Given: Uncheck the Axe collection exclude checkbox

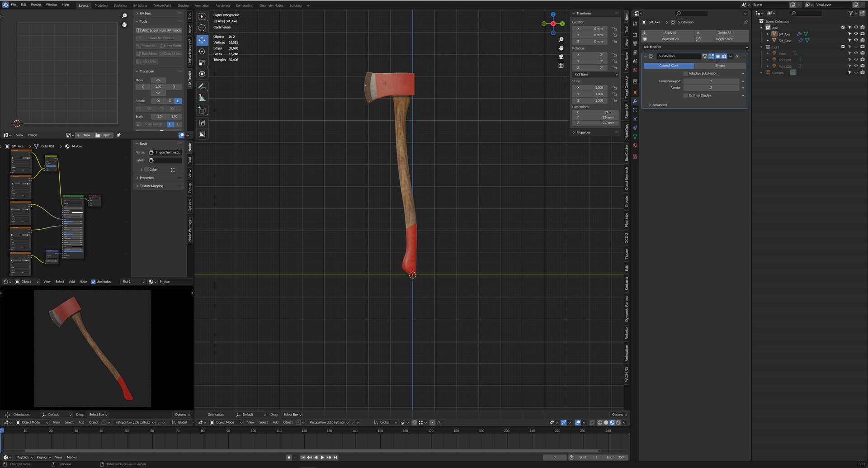Looking at the screenshot, I should point(843,28).
